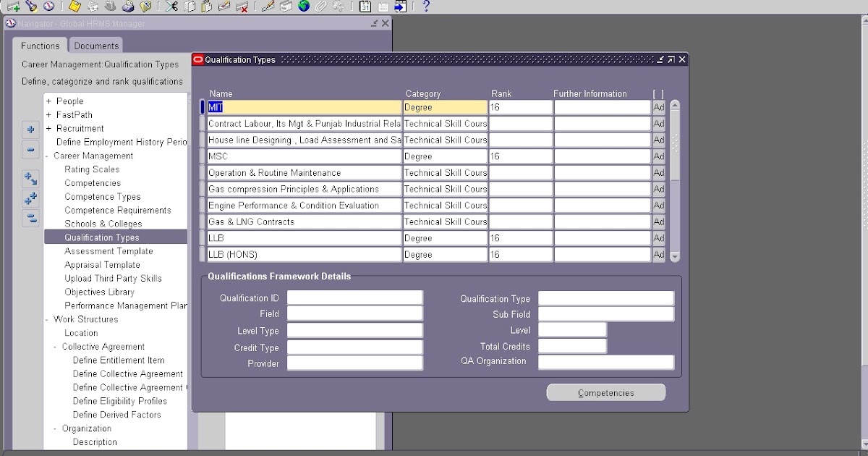
Task: Select Objectives Library in navigator
Action: pyautogui.click(x=100, y=292)
